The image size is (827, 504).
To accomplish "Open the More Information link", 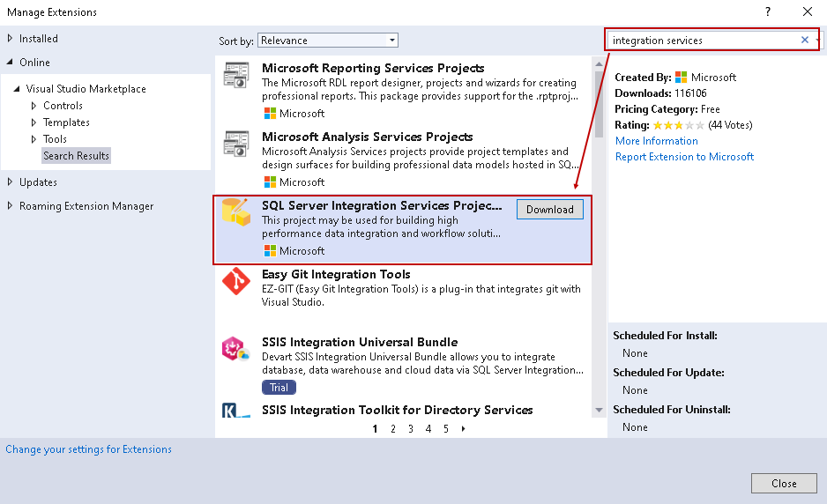I will click(656, 141).
